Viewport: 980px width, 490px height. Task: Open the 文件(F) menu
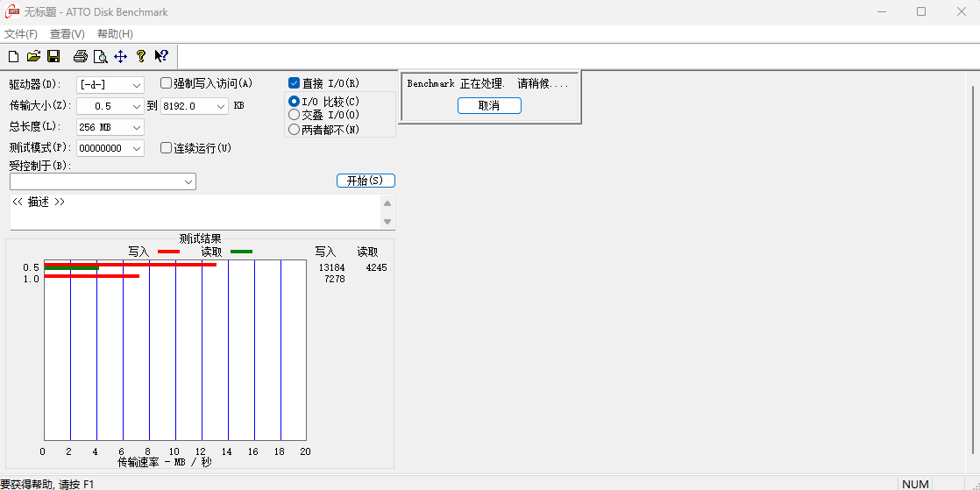tap(21, 34)
